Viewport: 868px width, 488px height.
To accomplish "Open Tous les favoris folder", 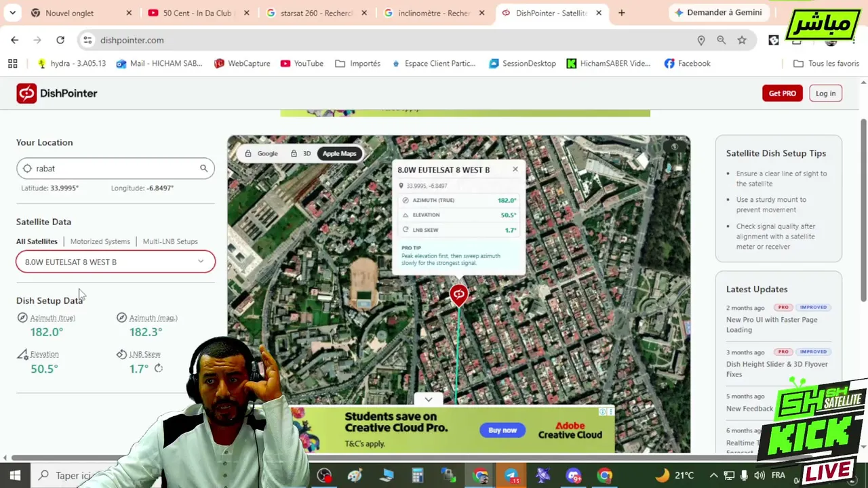I will 826,63.
